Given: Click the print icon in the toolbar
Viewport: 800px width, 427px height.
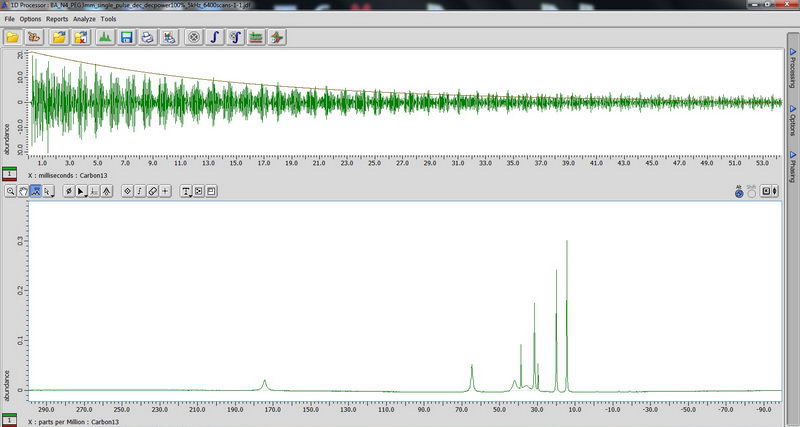Looking at the screenshot, I should (x=147, y=37).
